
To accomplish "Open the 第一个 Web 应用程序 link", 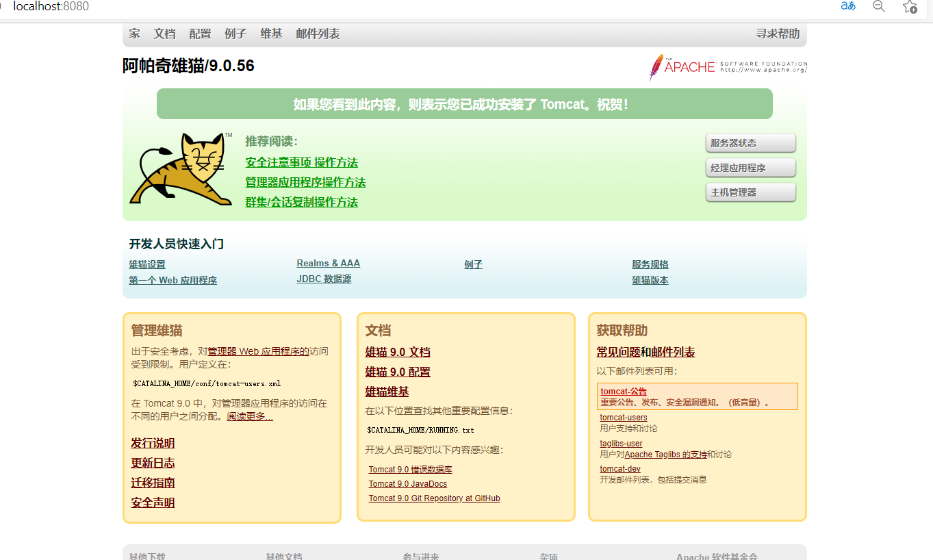I will click(x=173, y=280).
